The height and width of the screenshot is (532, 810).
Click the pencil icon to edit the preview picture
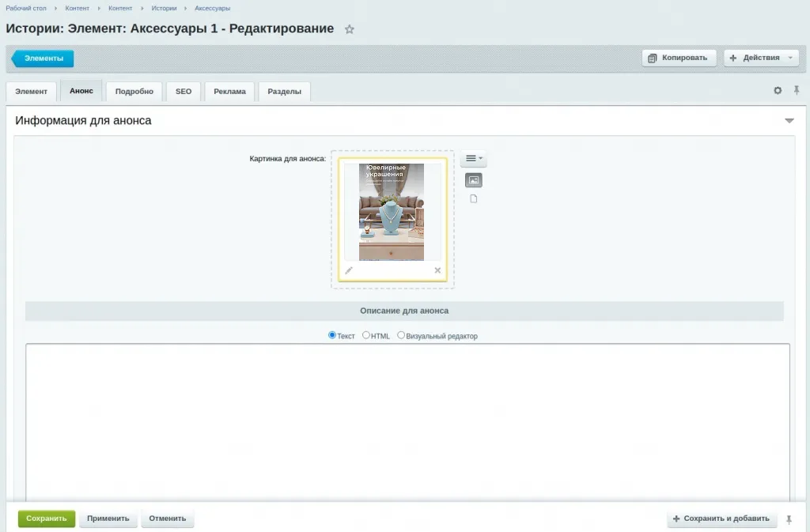coord(349,270)
